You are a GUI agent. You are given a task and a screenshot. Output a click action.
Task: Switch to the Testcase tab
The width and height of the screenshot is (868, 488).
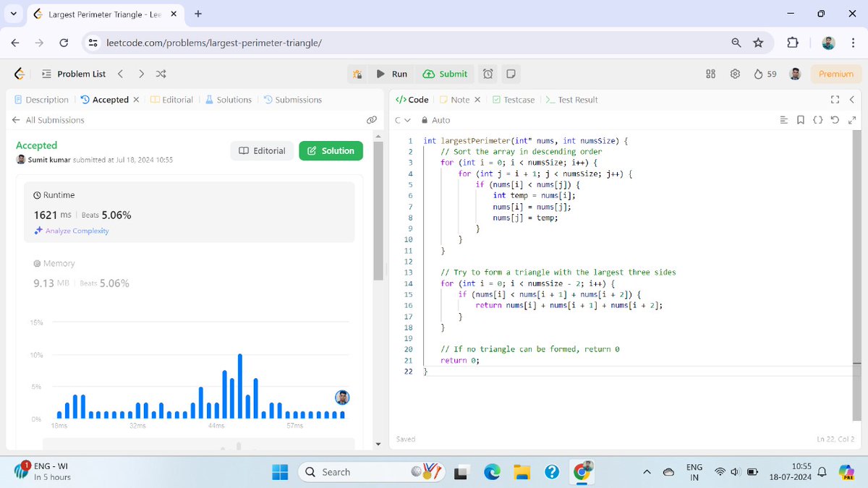pyautogui.click(x=514, y=100)
